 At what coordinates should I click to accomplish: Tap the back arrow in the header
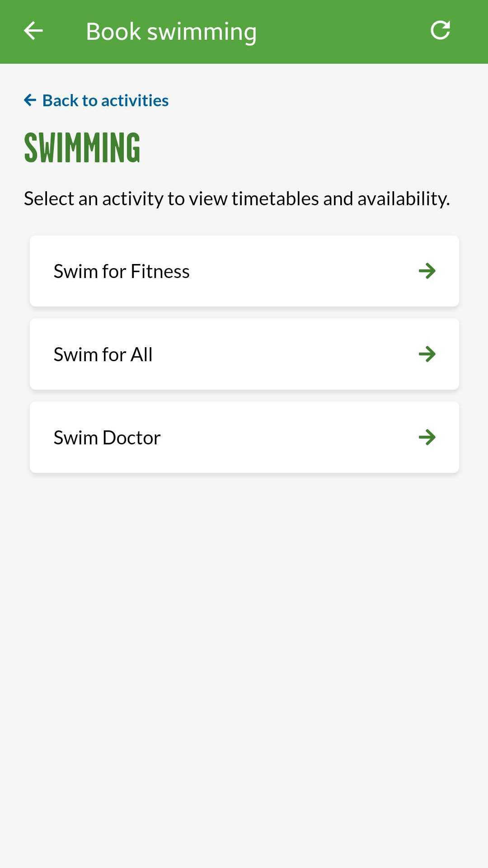pyautogui.click(x=33, y=31)
